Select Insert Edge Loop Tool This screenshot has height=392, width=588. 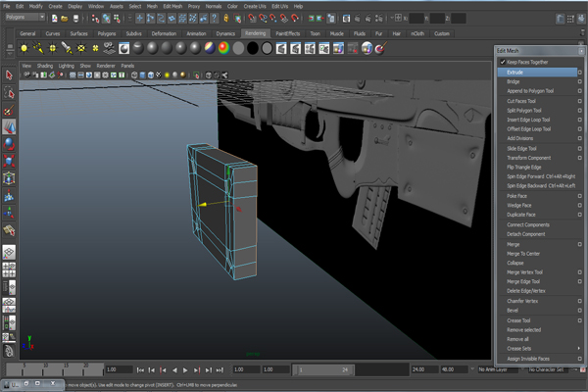tap(528, 120)
